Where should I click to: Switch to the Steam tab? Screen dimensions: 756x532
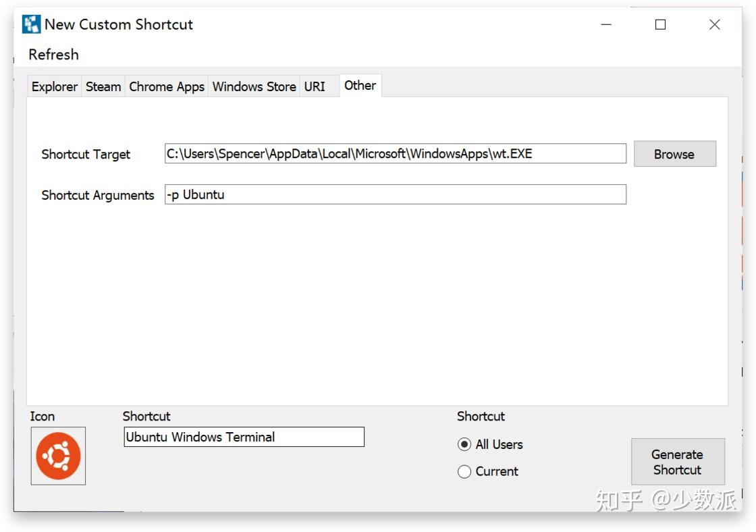pyautogui.click(x=103, y=87)
